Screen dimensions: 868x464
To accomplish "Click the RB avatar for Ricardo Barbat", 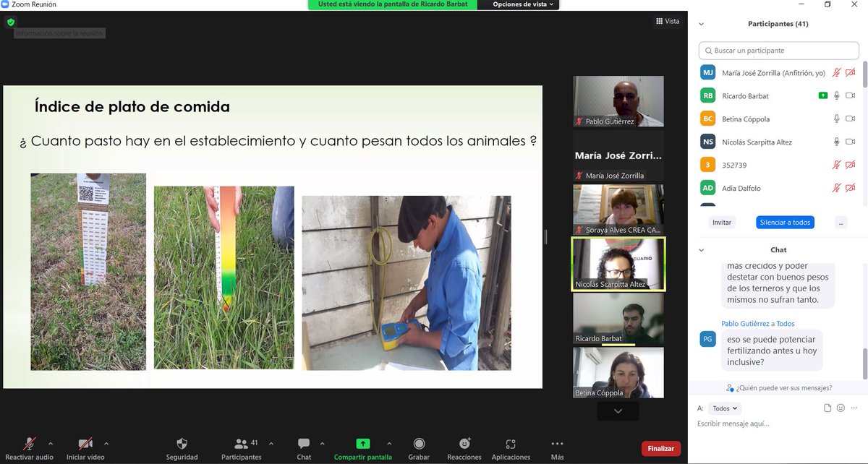I will [708, 95].
